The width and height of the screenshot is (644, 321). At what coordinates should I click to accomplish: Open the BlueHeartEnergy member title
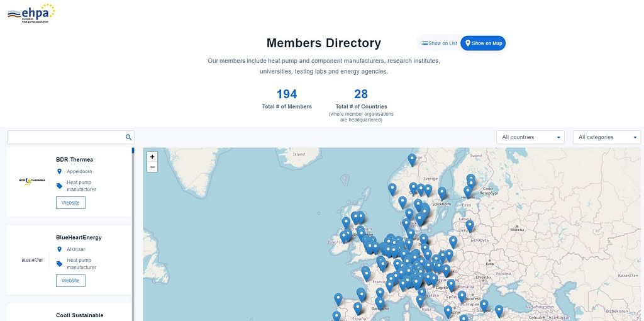pos(79,237)
